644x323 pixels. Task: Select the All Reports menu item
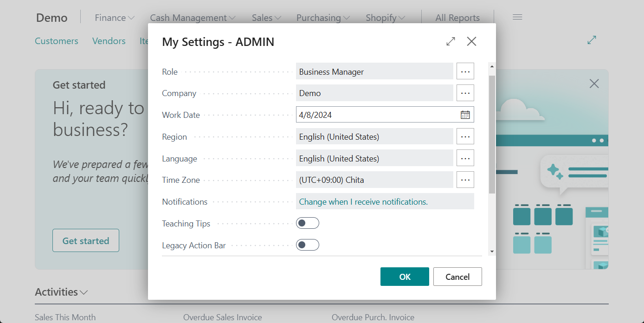[x=457, y=17]
